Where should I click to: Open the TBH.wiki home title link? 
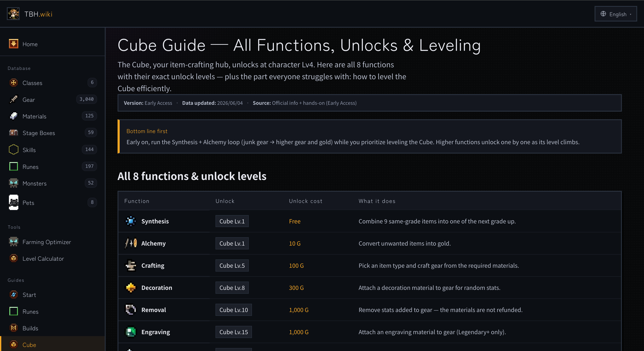38,14
